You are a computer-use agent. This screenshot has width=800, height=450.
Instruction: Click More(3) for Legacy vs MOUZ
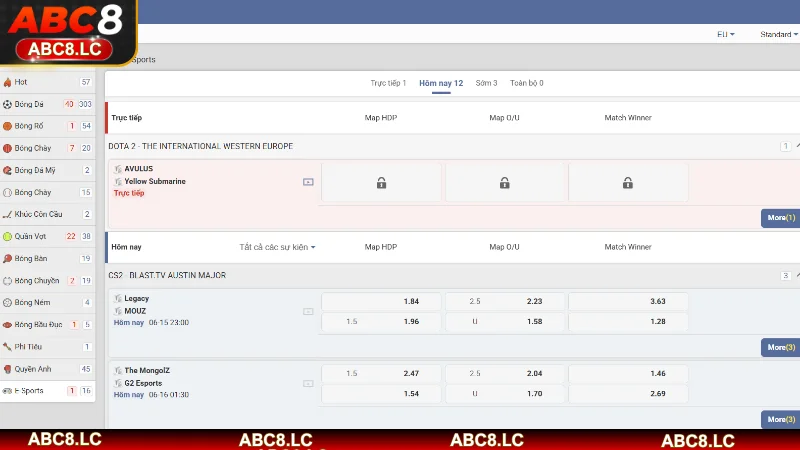(x=781, y=347)
